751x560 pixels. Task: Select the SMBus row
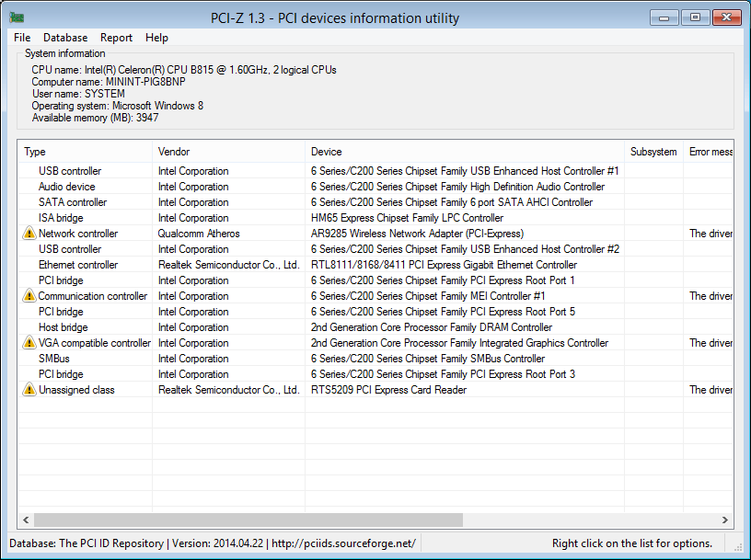376,359
